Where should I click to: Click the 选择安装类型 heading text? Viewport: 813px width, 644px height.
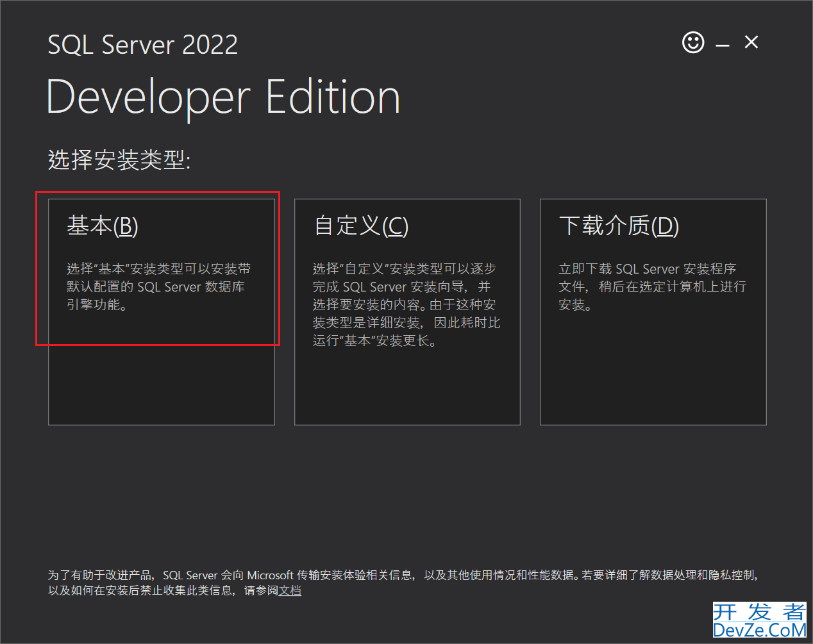119,160
